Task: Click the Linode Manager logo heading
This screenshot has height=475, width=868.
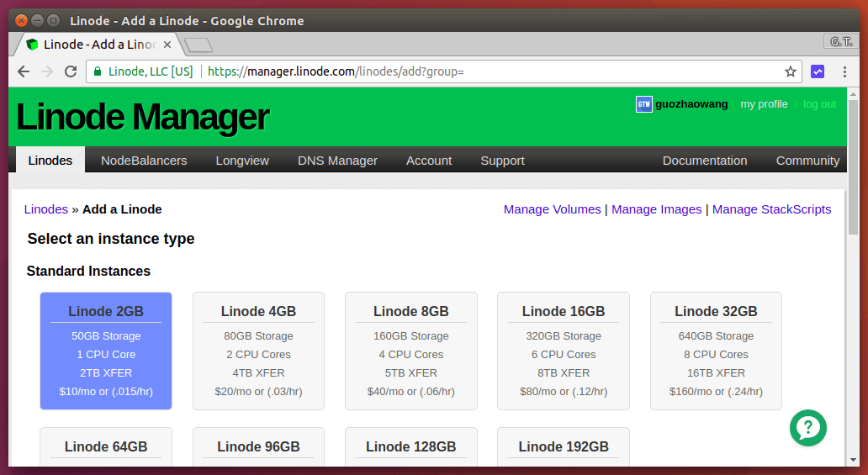Action: (x=142, y=117)
